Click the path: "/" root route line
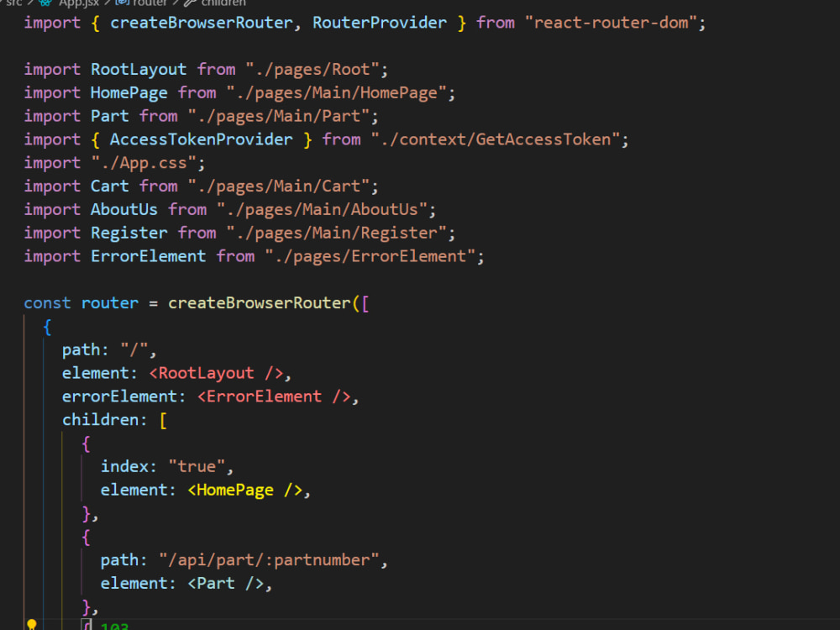The image size is (840, 630). point(109,349)
